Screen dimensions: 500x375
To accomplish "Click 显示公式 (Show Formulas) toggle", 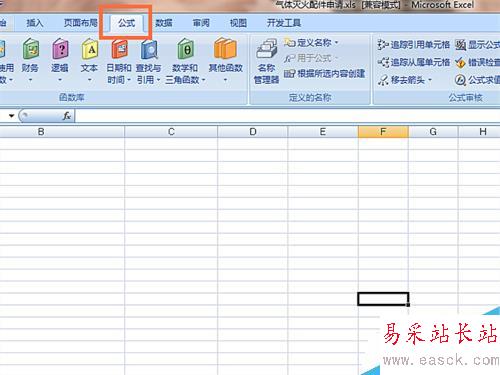I will [x=477, y=45].
